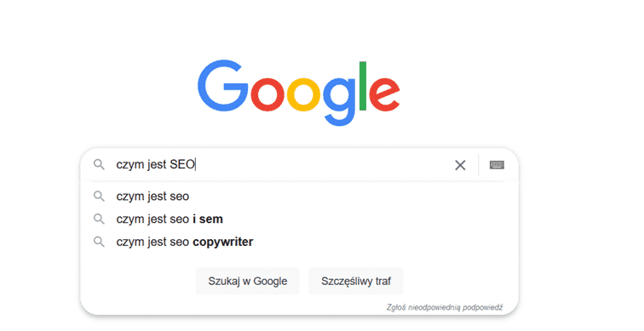Click the blue capital G in the logo
Screen dimensions: 644x331
click(x=222, y=86)
